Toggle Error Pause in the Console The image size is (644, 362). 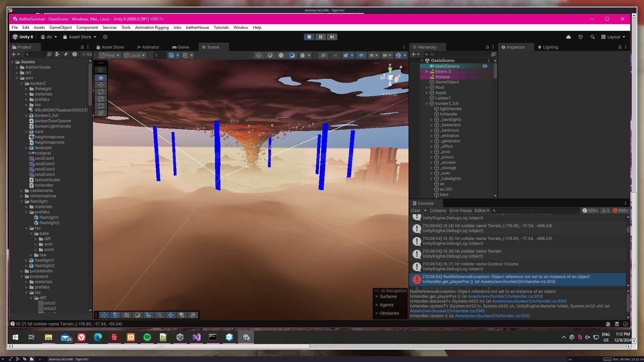pos(460,210)
